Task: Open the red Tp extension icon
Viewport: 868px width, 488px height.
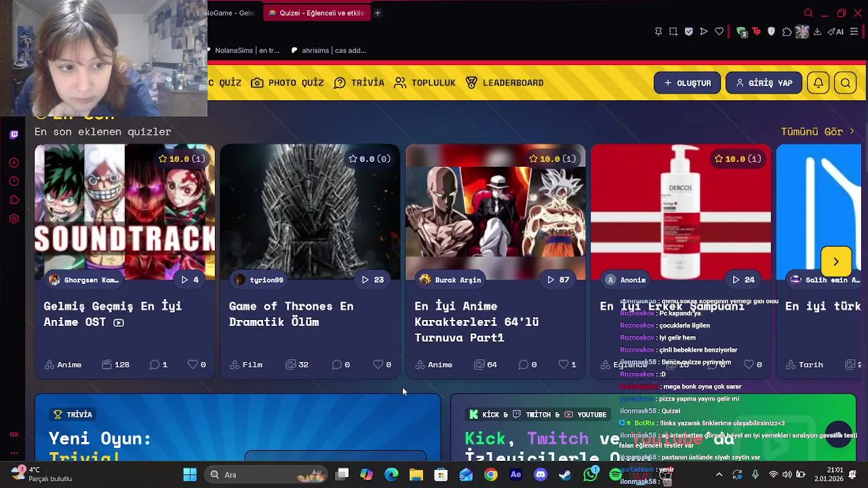Action: coord(757,32)
